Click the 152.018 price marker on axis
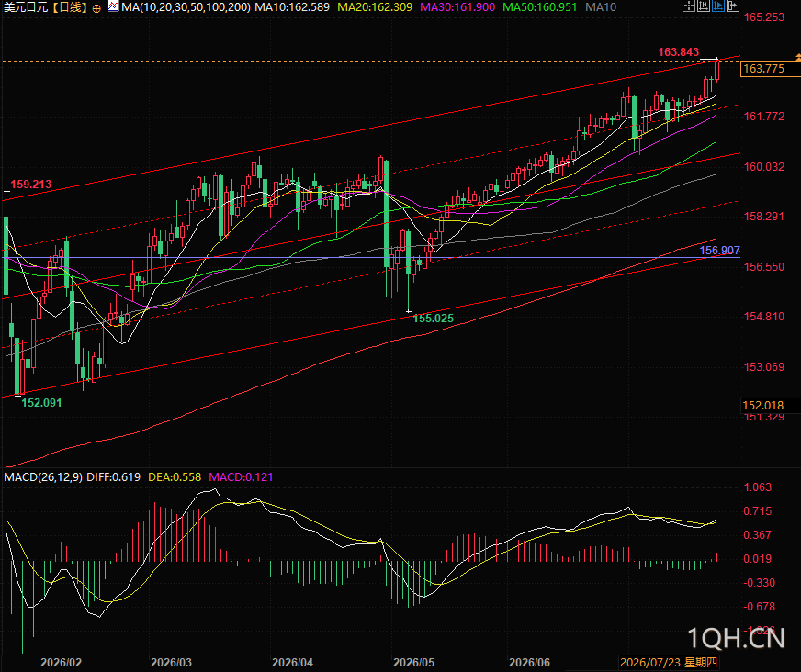801x672 pixels. [x=771, y=406]
